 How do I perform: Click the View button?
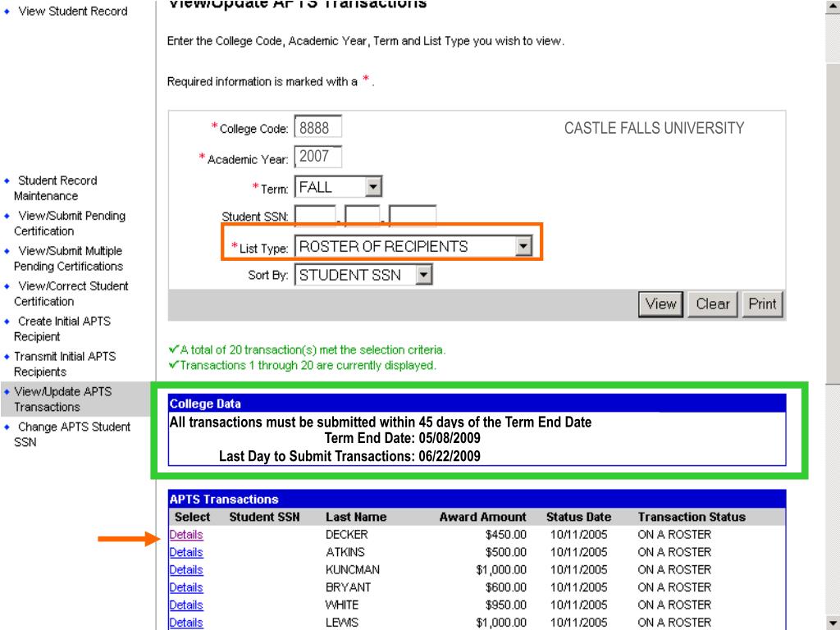pos(660,304)
